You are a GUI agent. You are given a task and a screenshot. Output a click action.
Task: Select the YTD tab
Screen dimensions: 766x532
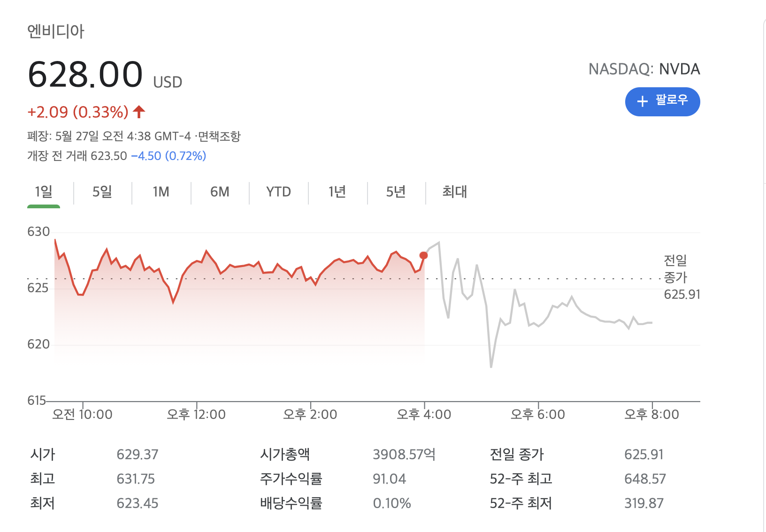pyautogui.click(x=278, y=192)
